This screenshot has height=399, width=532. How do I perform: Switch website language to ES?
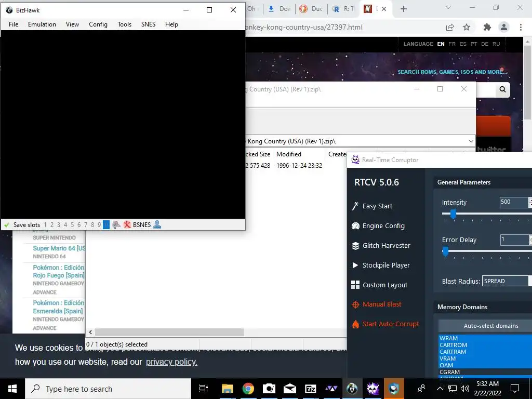[x=463, y=44]
